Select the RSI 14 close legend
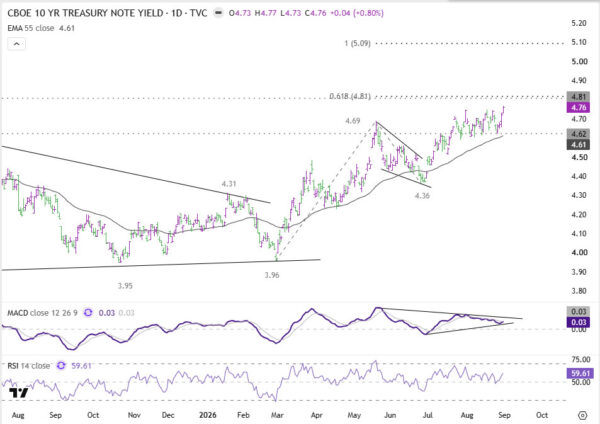Viewport: 600px width, 424px height. [x=29, y=366]
